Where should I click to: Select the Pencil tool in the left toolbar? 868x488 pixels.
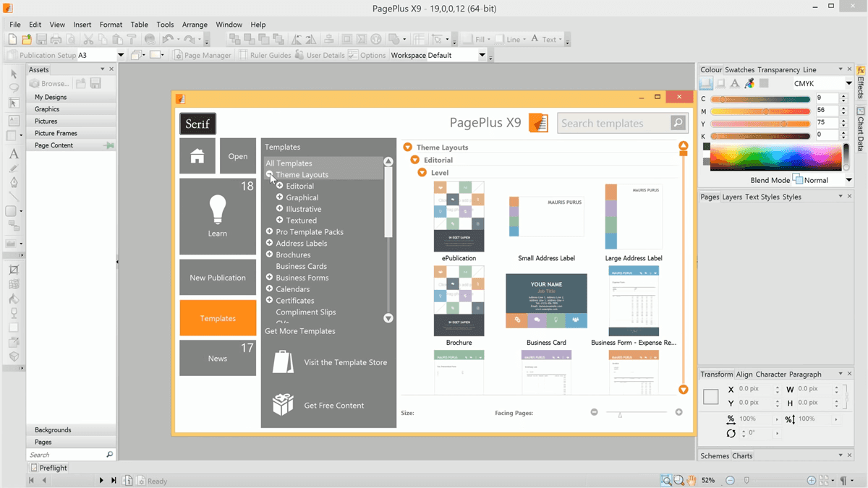coord(14,168)
